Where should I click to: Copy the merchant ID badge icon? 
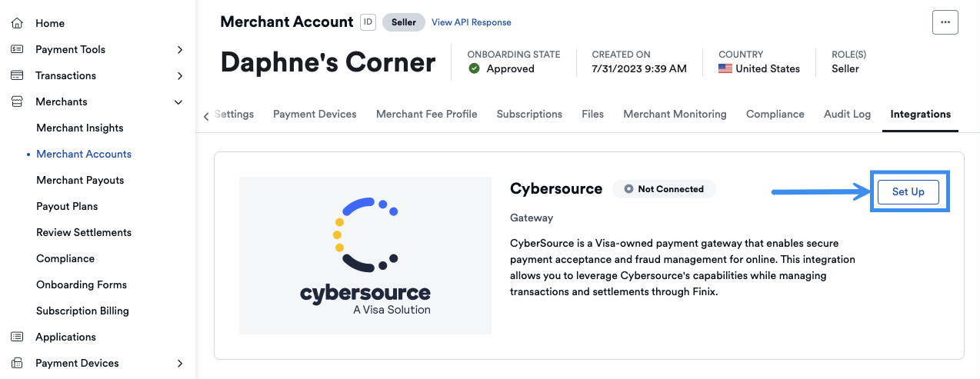368,22
